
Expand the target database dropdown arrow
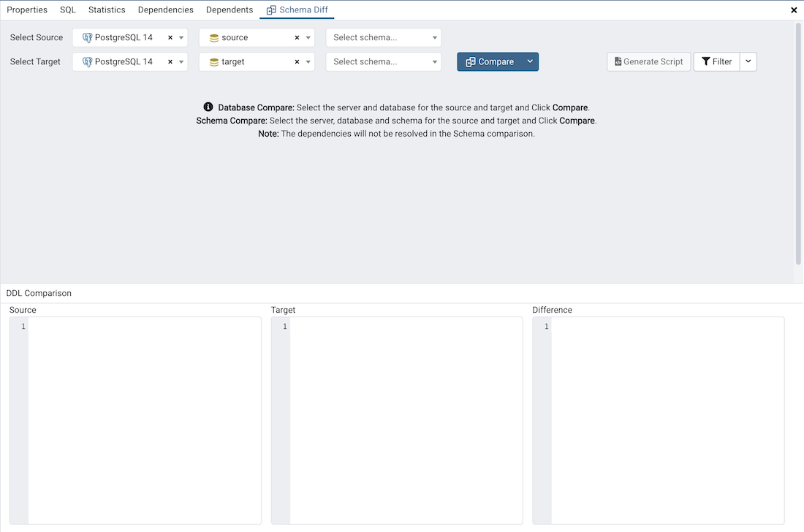coord(308,61)
